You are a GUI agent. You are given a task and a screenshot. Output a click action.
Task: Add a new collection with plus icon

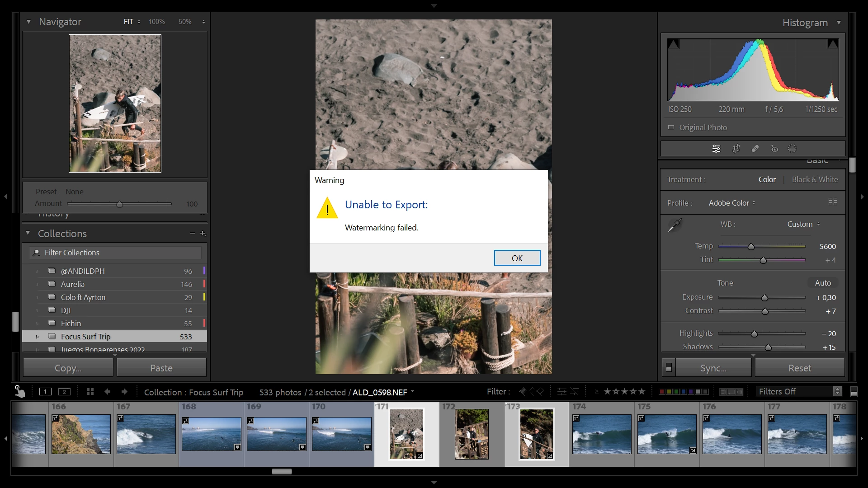(x=203, y=233)
